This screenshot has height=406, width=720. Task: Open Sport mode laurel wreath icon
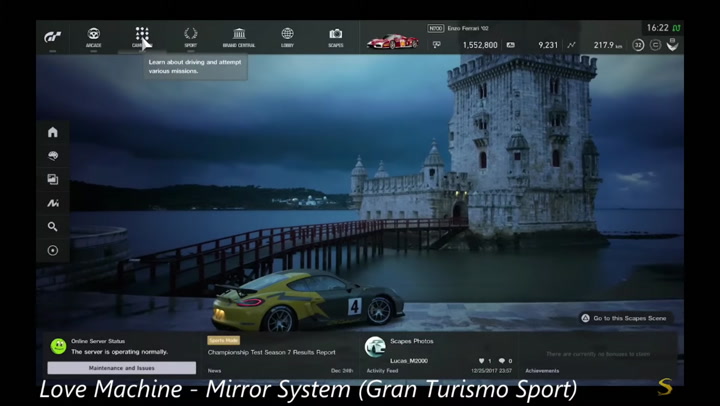pyautogui.click(x=191, y=34)
